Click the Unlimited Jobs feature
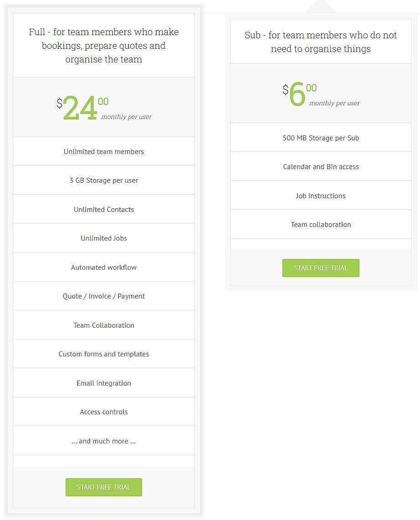Screen dimensions: 420x520 click(103, 237)
